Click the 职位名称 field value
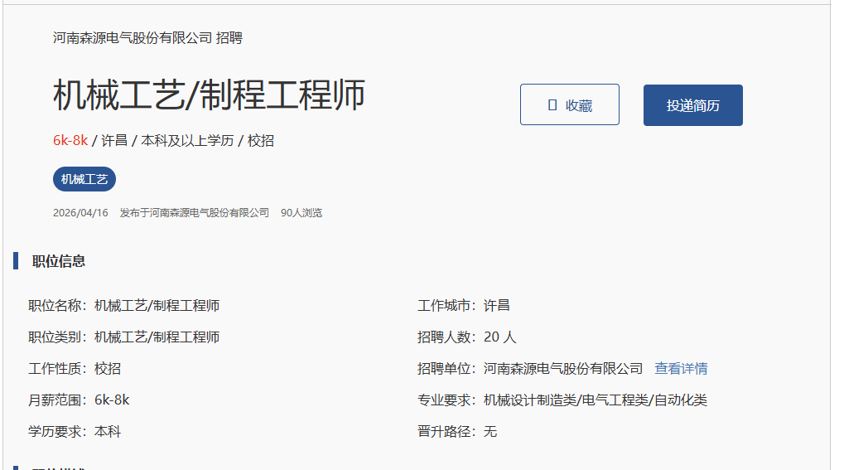868x470 pixels. 157,306
